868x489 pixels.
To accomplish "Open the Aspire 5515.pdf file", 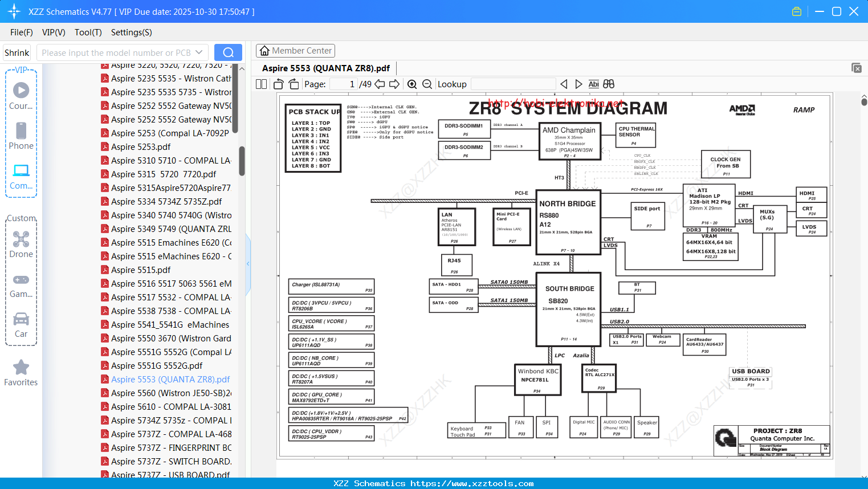I will click(x=136, y=270).
